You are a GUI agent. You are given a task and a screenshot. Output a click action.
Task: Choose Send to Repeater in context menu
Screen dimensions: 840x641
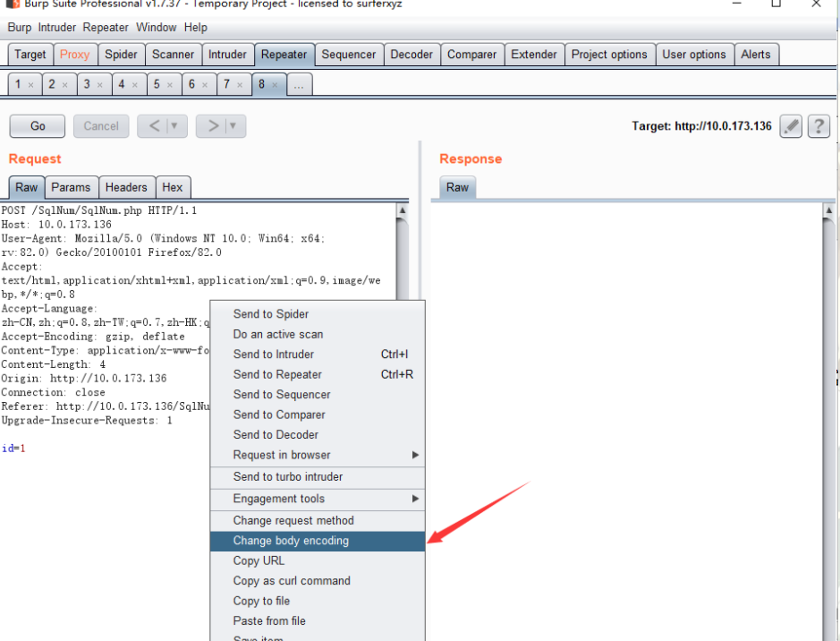tap(318, 374)
